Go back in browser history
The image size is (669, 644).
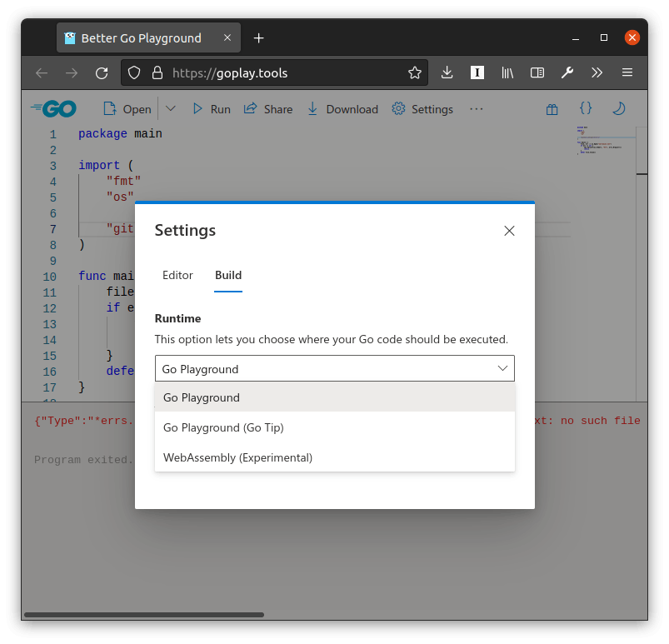(42, 73)
